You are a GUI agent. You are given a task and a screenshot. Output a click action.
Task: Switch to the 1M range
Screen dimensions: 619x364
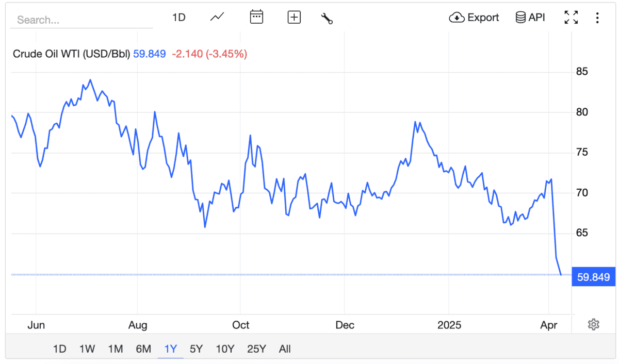115,349
